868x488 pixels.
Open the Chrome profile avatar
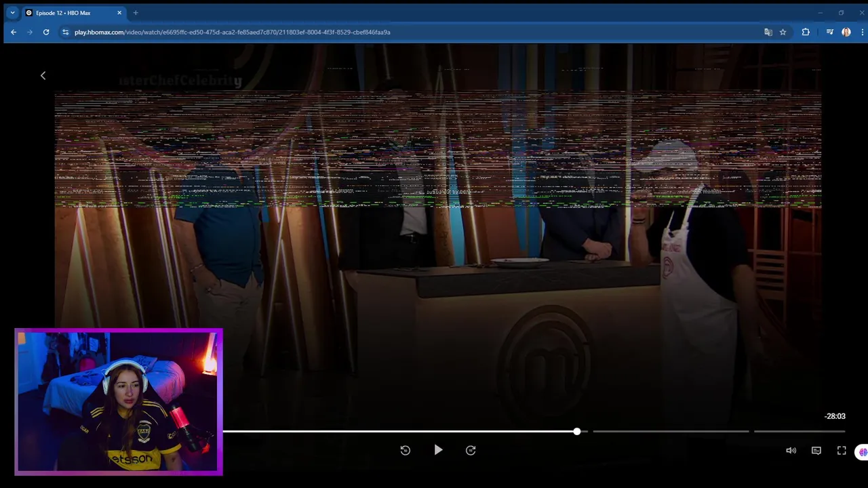[x=846, y=32]
